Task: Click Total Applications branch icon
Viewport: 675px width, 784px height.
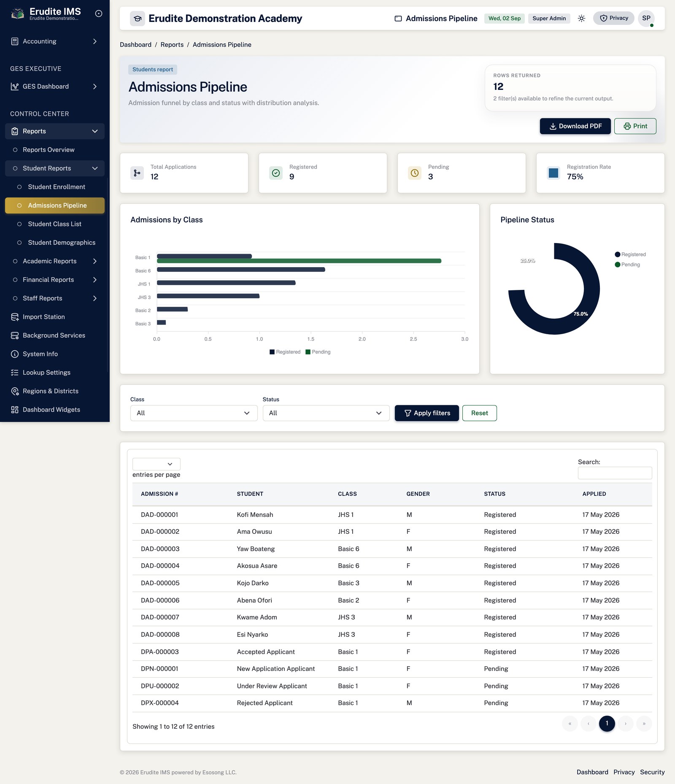Action: [137, 173]
